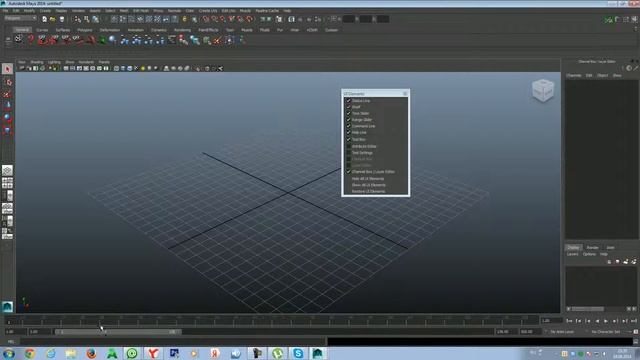Screen dimensions: 640x360
Task: Click the red question mark shelf icon
Action: coord(31,40)
